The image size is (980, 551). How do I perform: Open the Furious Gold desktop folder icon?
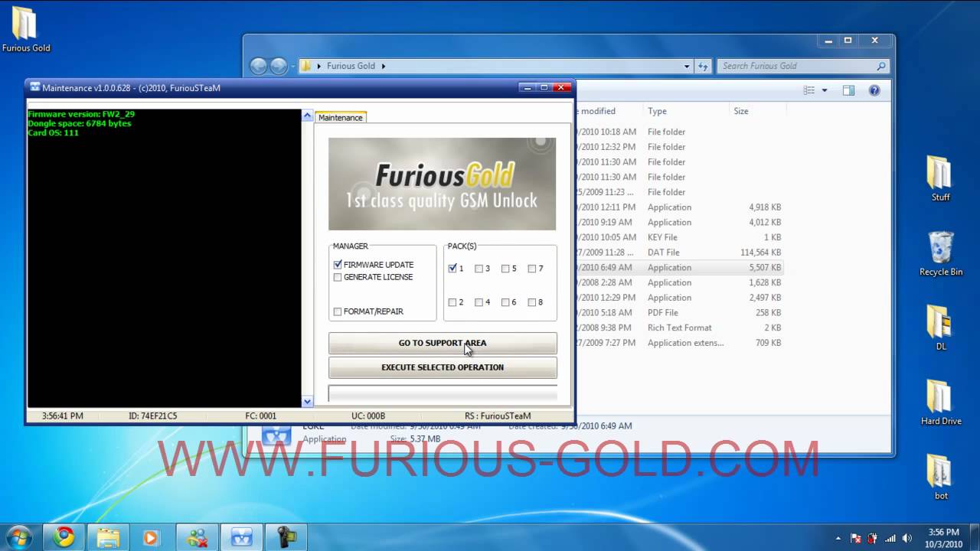pos(26,30)
